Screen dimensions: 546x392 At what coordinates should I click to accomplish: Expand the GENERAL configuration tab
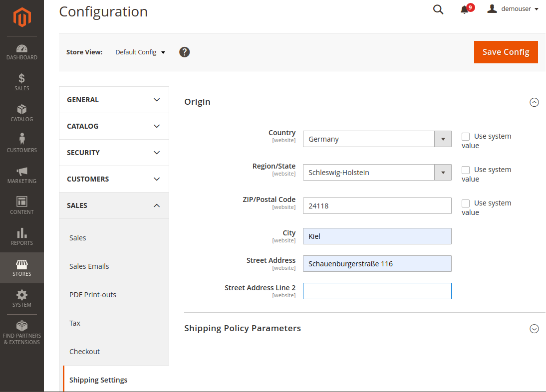114,100
